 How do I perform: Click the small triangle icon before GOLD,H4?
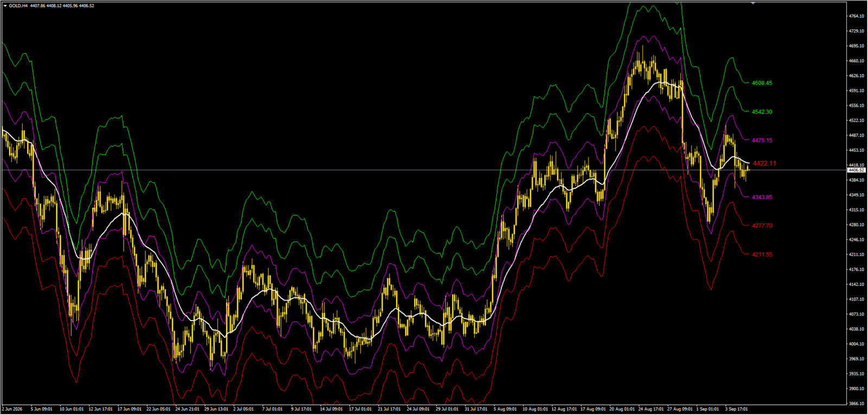pyautogui.click(x=5, y=5)
